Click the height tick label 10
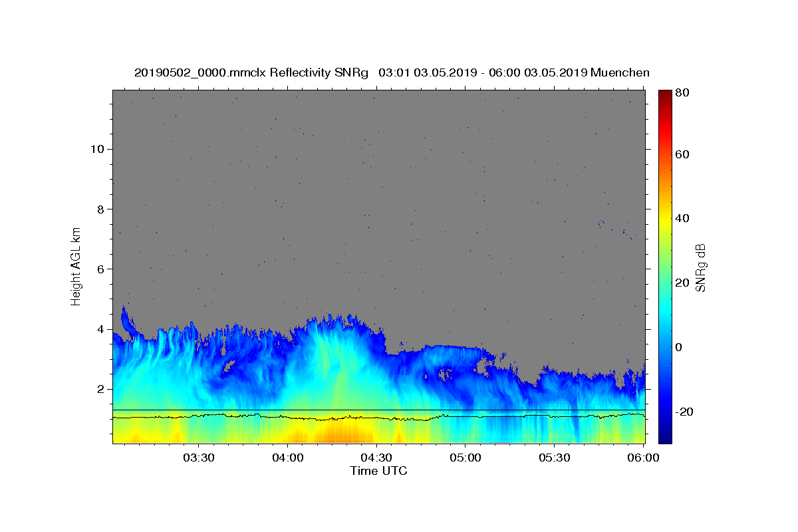 (x=98, y=148)
